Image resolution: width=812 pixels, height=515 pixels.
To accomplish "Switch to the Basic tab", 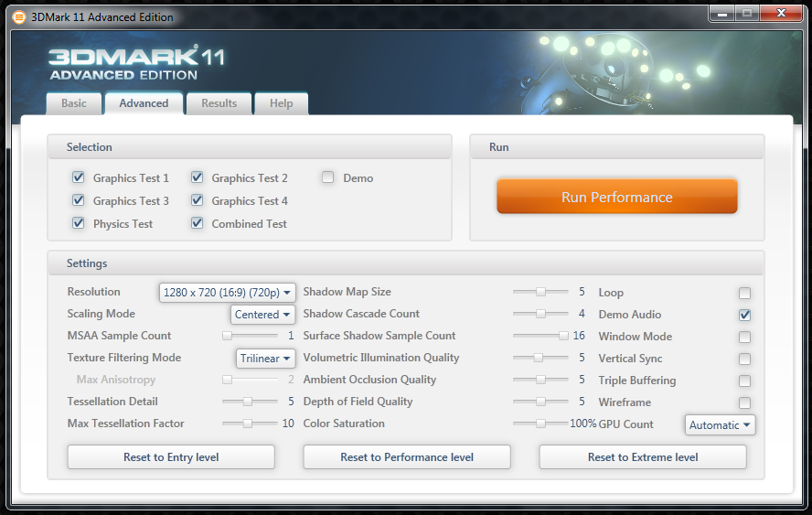I will coord(73,103).
